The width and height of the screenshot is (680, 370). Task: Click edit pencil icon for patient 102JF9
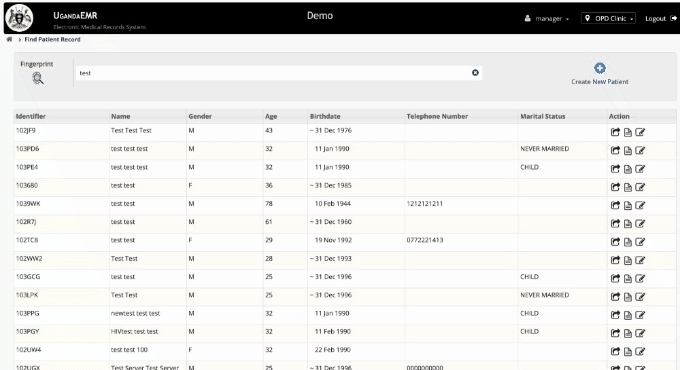point(640,132)
